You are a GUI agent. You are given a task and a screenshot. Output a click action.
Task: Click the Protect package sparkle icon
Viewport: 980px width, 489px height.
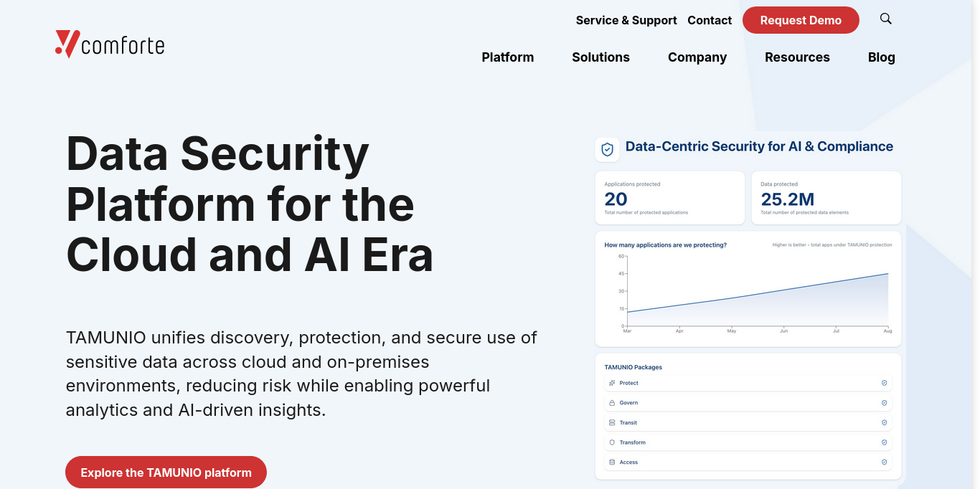point(612,383)
